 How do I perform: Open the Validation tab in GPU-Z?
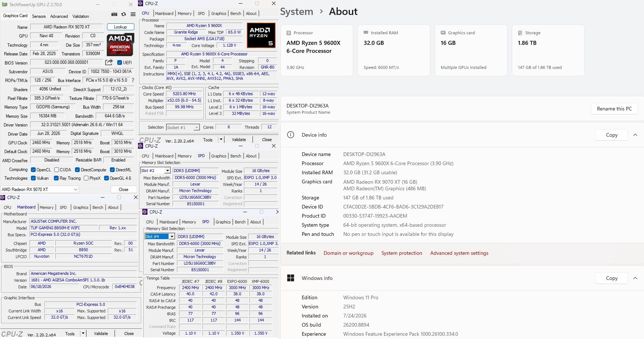(80, 16)
